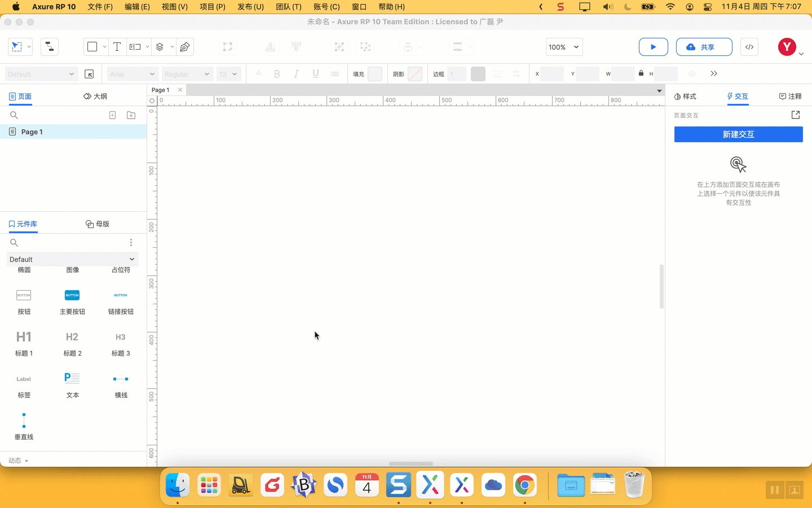Toggle italic text formatting
Image resolution: width=812 pixels, height=508 pixels.
(296, 74)
